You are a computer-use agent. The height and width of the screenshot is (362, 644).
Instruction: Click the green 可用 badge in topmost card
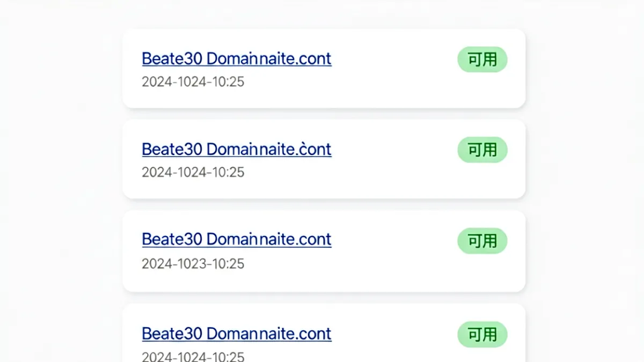482,60
